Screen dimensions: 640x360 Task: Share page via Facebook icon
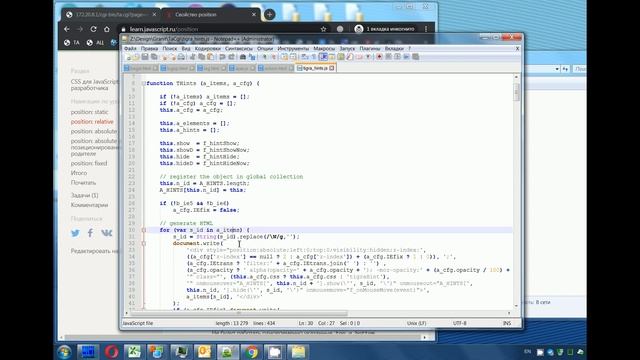pyautogui.click(x=90, y=233)
